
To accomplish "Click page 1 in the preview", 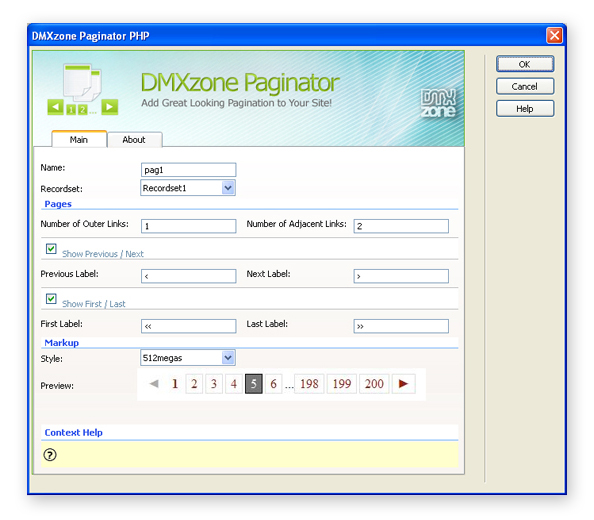I will [x=175, y=384].
